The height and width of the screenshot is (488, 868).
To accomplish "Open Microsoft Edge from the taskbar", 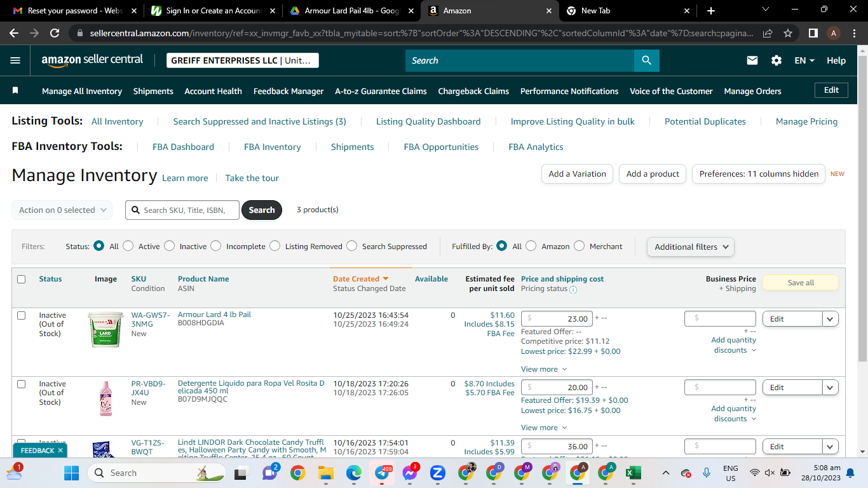I will (353, 473).
